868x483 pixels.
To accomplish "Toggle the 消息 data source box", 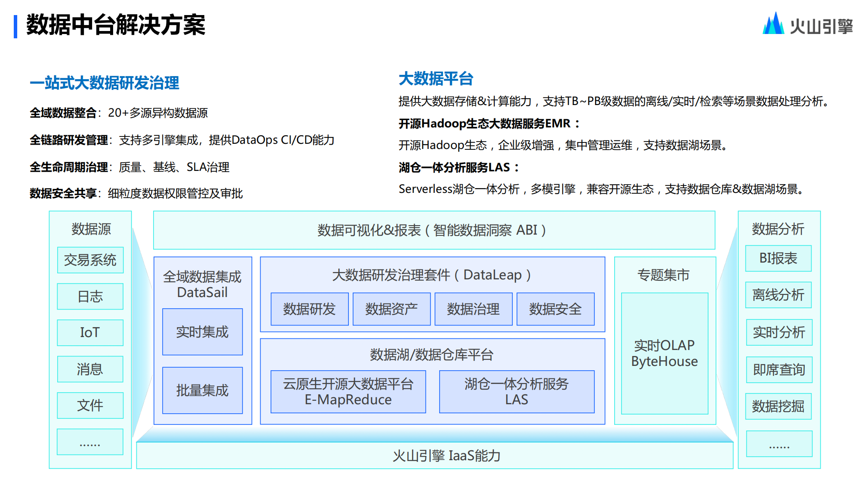I will tap(89, 368).
